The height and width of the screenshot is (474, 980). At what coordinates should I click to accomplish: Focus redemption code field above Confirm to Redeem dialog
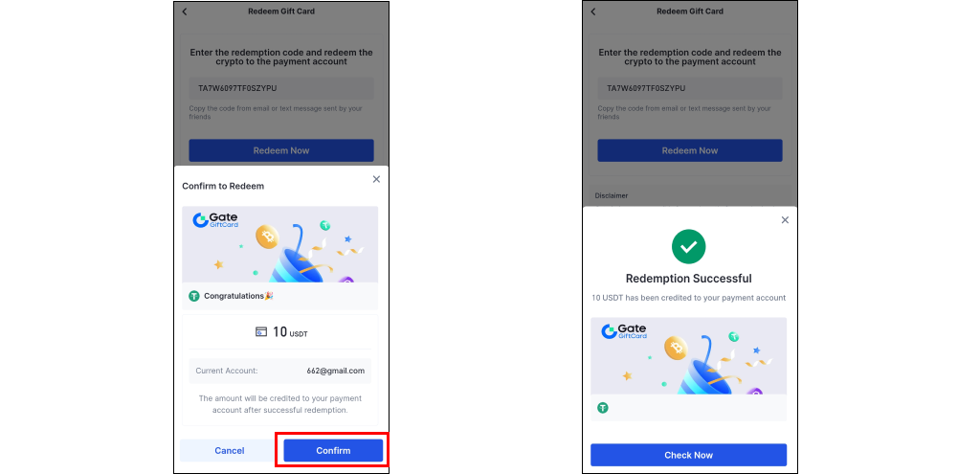click(x=280, y=88)
